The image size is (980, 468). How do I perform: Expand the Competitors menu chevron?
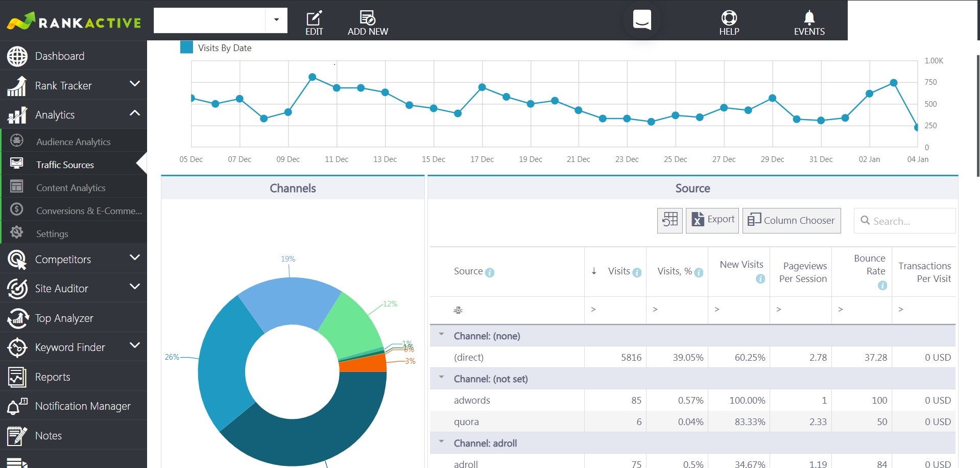tap(134, 258)
